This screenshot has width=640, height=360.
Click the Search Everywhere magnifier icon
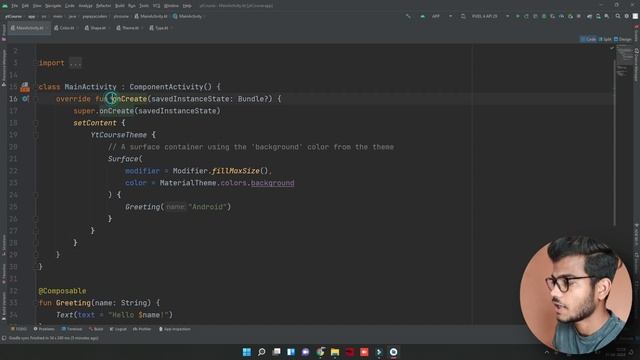pyautogui.click(x=618, y=16)
